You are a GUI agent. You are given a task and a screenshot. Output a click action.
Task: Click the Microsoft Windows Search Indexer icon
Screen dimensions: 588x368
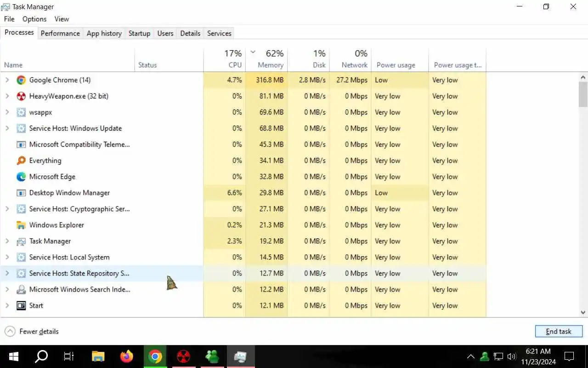(x=21, y=289)
